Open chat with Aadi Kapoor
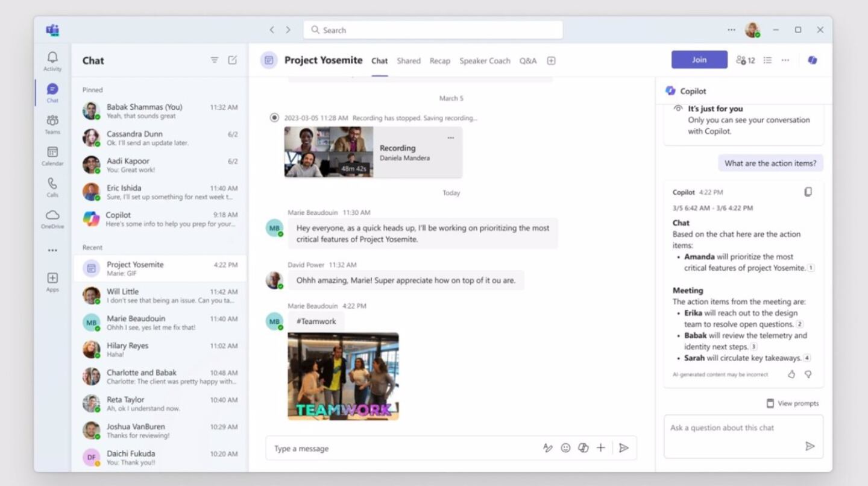 point(160,165)
